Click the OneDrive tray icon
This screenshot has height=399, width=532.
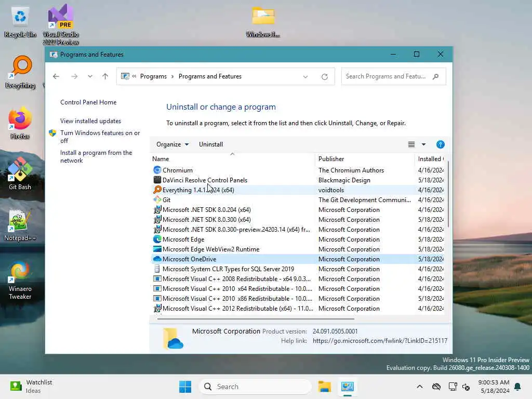point(436,387)
